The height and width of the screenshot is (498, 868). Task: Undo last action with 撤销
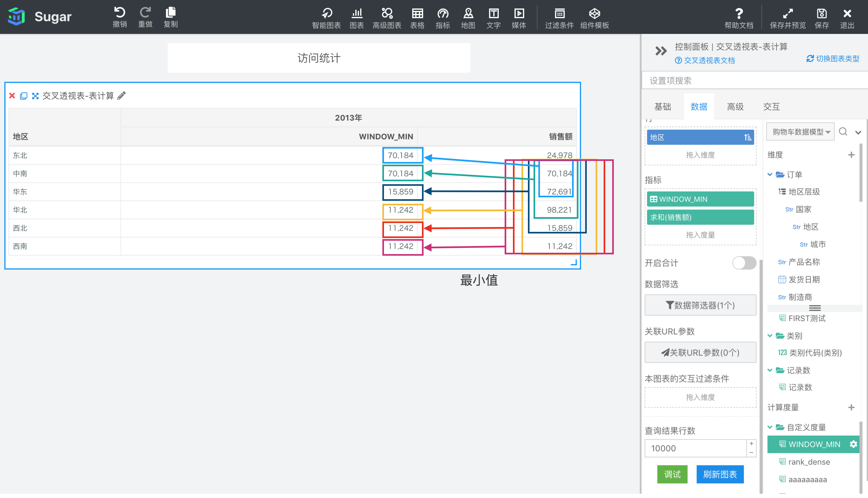[x=120, y=17]
